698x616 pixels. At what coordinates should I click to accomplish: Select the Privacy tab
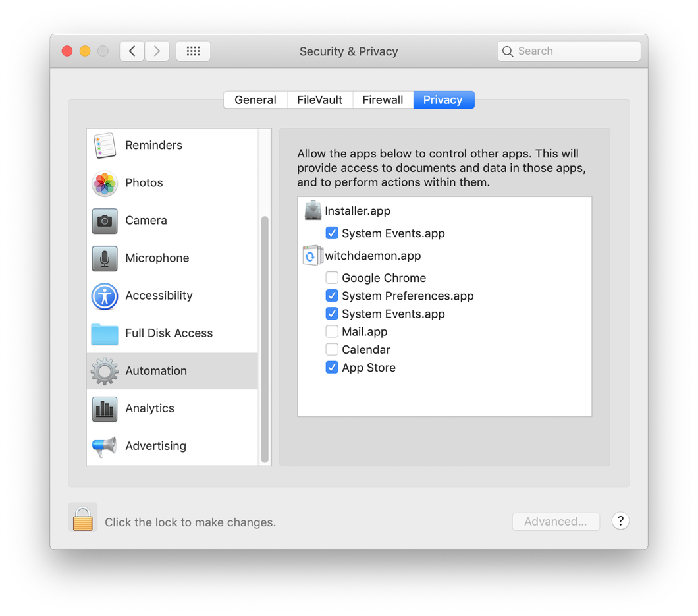[x=443, y=99]
